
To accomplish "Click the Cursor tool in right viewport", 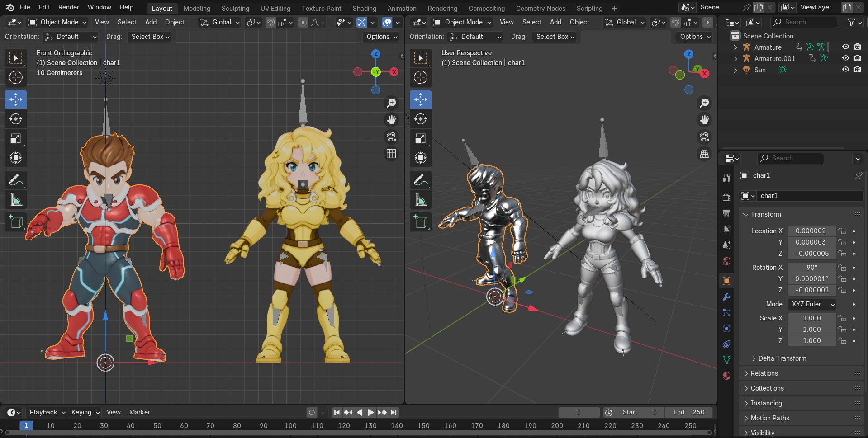I will tap(421, 78).
